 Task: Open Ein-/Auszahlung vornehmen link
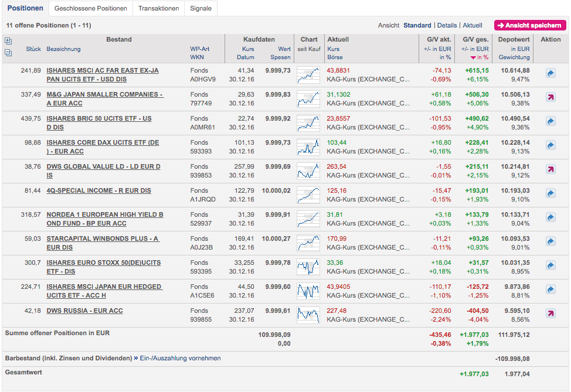click(x=181, y=358)
